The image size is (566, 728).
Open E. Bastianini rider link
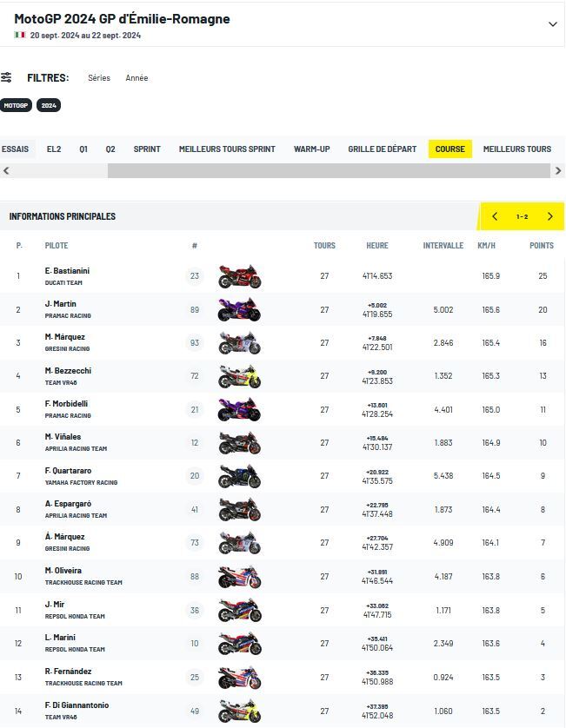click(x=67, y=271)
